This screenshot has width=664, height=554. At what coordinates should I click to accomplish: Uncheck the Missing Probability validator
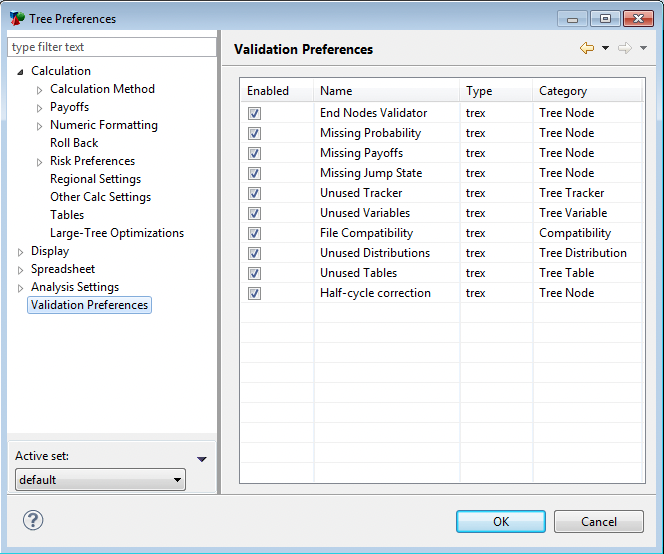click(x=254, y=133)
